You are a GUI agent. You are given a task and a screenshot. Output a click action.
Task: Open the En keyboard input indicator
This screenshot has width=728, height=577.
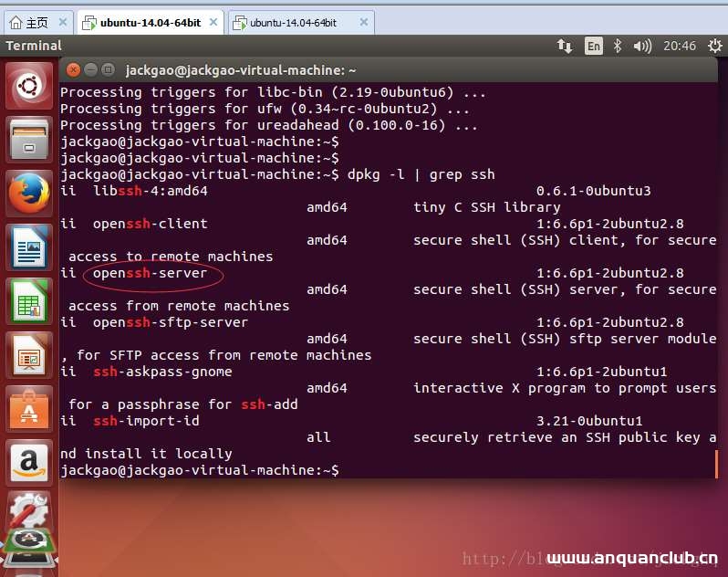coord(593,46)
